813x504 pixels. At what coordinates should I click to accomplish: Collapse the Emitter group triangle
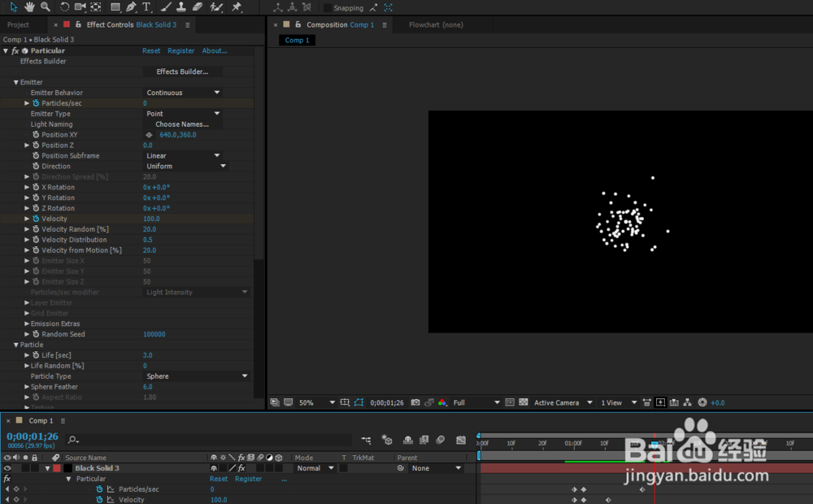(16, 82)
